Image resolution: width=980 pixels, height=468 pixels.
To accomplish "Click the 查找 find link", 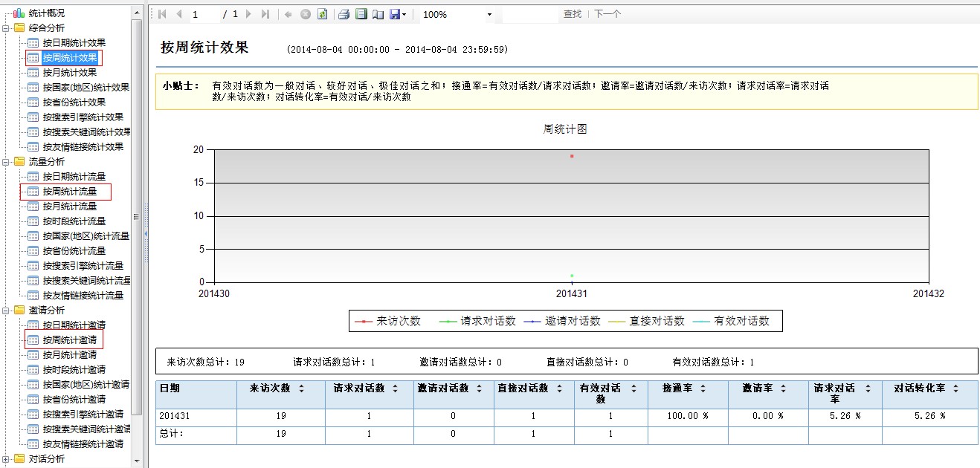I will point(572,14).
